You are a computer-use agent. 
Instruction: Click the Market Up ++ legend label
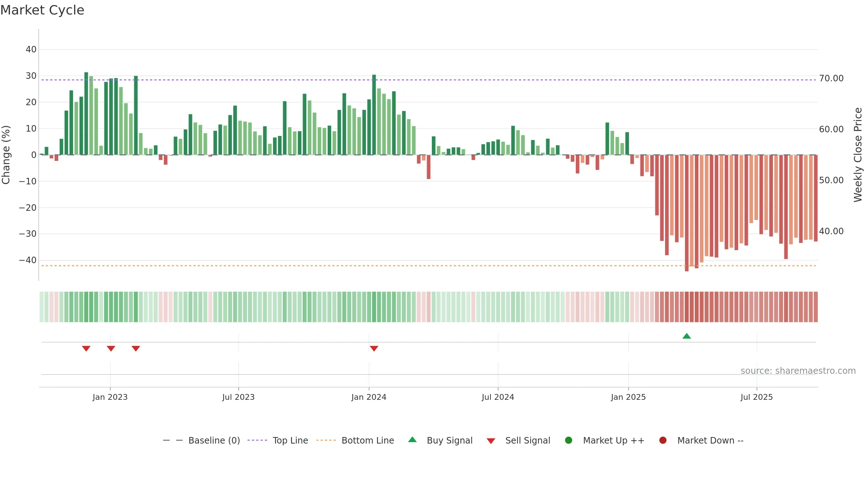614,440
